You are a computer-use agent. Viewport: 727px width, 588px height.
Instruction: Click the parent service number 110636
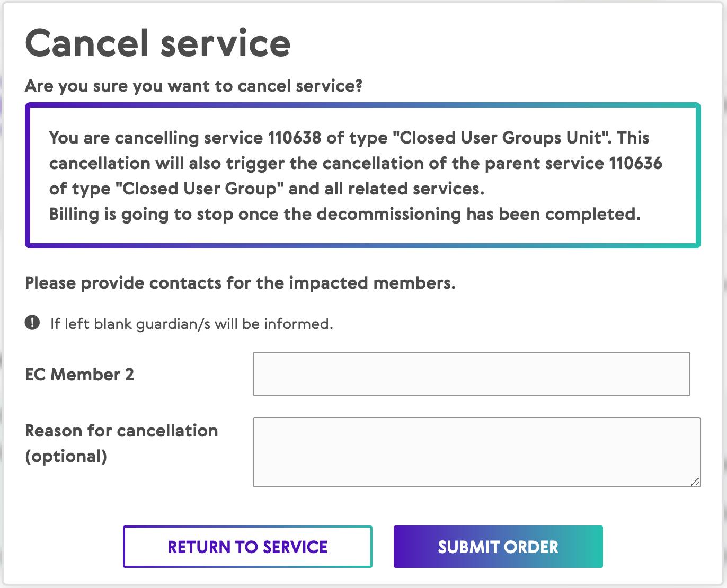635,163
